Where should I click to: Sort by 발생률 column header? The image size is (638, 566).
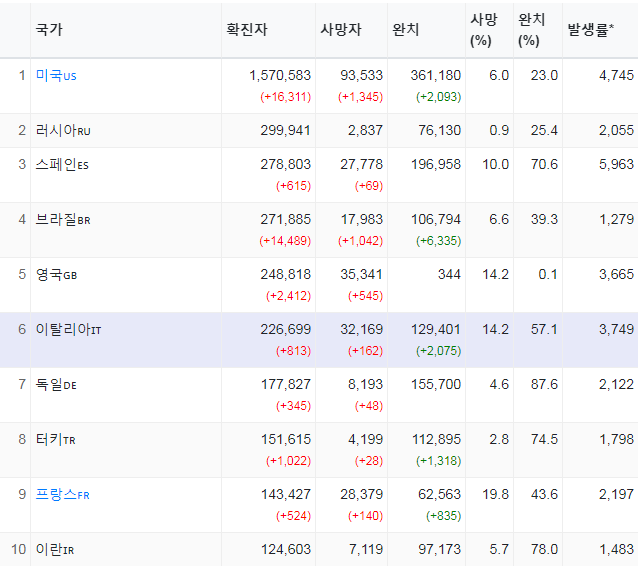click(x=590, y=30)
